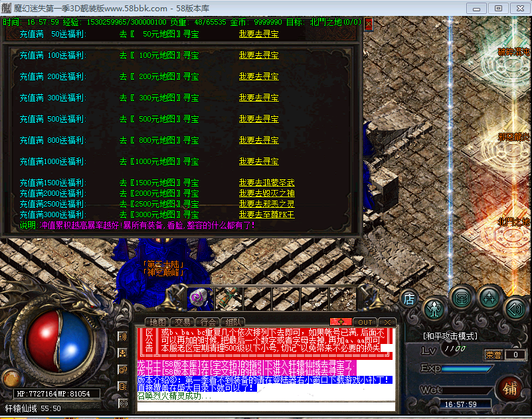This screenshot has width=532, height=419.
Task: Open the 组队 team tab
Action: pyautogui.click(x=233, y=322)
